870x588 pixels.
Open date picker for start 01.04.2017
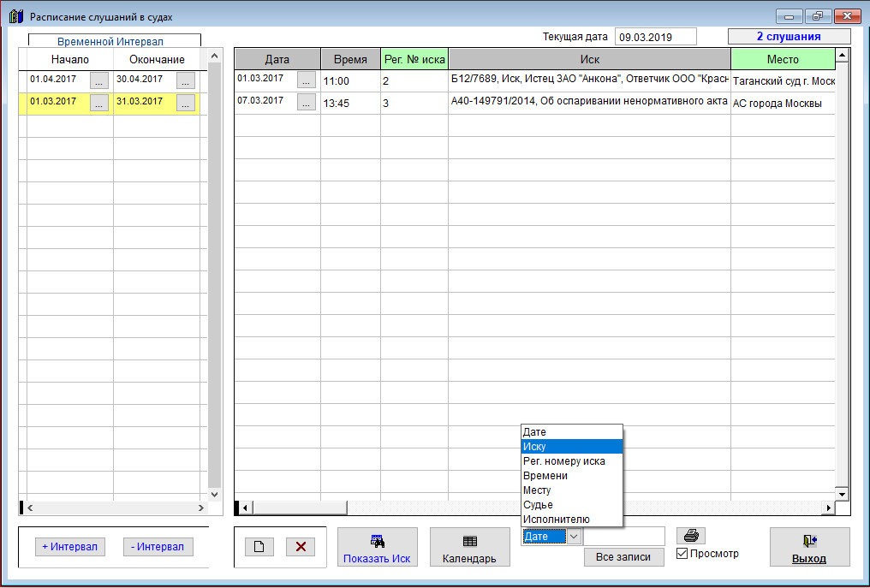(99, 80)
